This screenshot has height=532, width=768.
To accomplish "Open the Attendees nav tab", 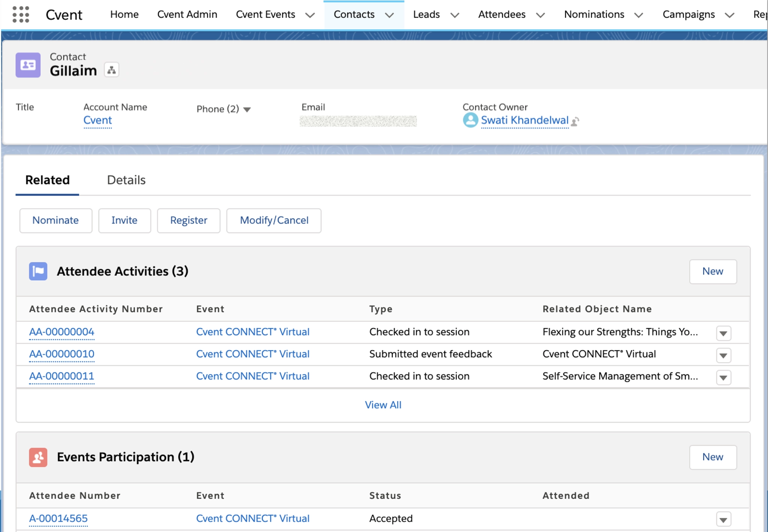I will click(502, 14).
